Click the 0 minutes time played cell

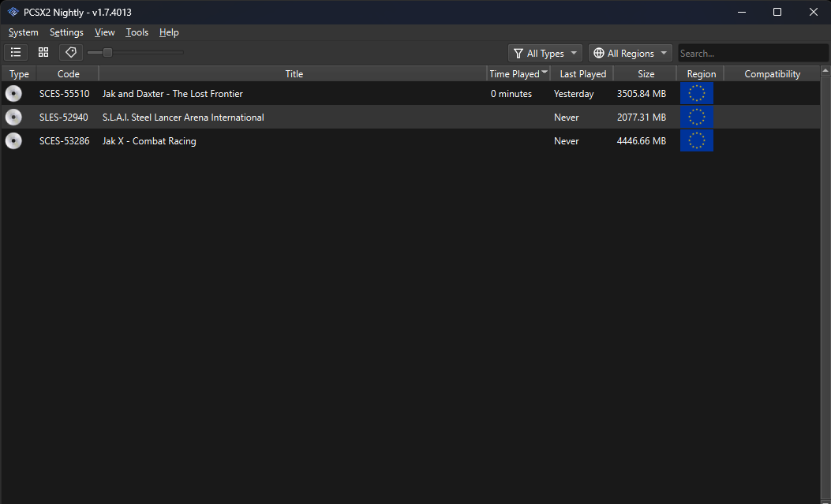point(511,94)
